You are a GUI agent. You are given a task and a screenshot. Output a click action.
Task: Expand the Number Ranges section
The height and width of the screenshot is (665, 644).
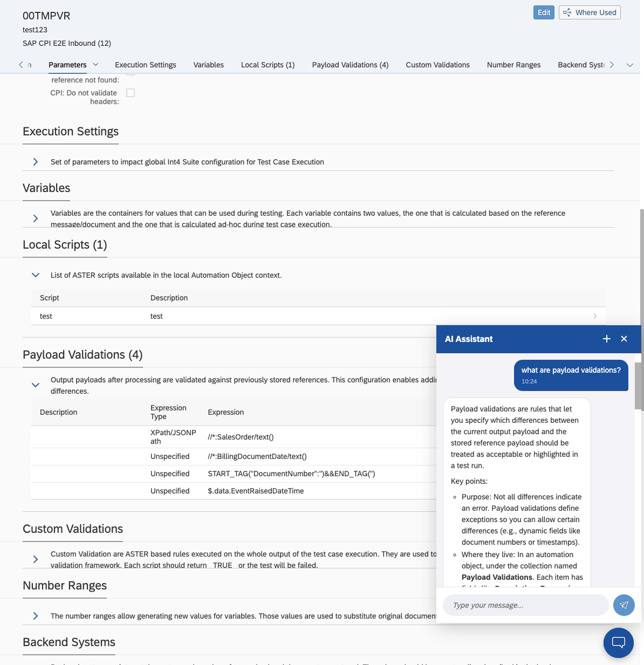pyautogui.click(x=36, y=616)
